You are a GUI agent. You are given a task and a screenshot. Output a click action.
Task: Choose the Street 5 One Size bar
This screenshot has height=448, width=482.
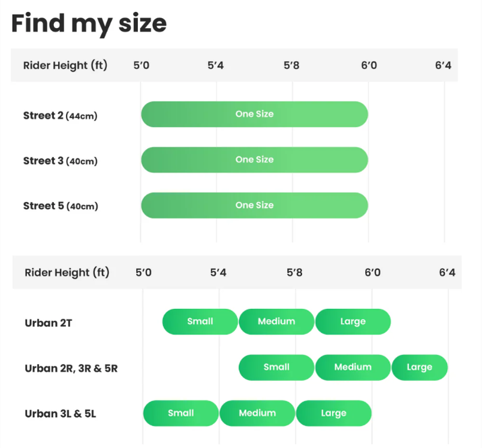(254, 205)
